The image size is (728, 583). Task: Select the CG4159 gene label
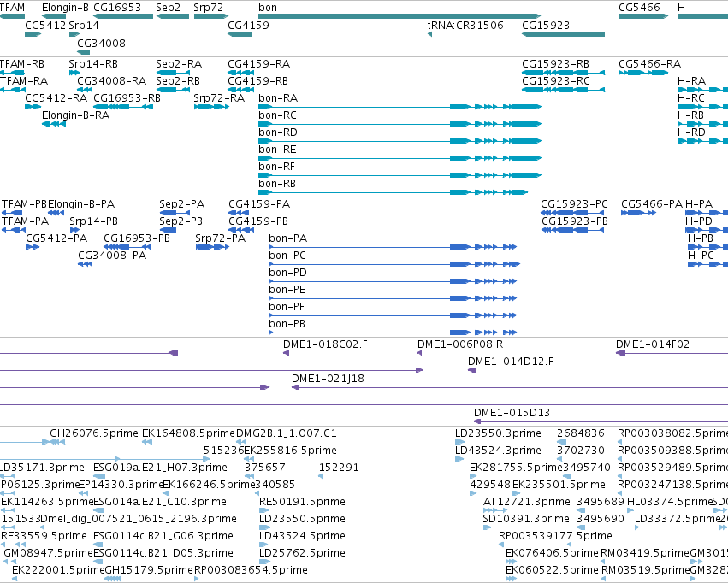tap(248, 25)
